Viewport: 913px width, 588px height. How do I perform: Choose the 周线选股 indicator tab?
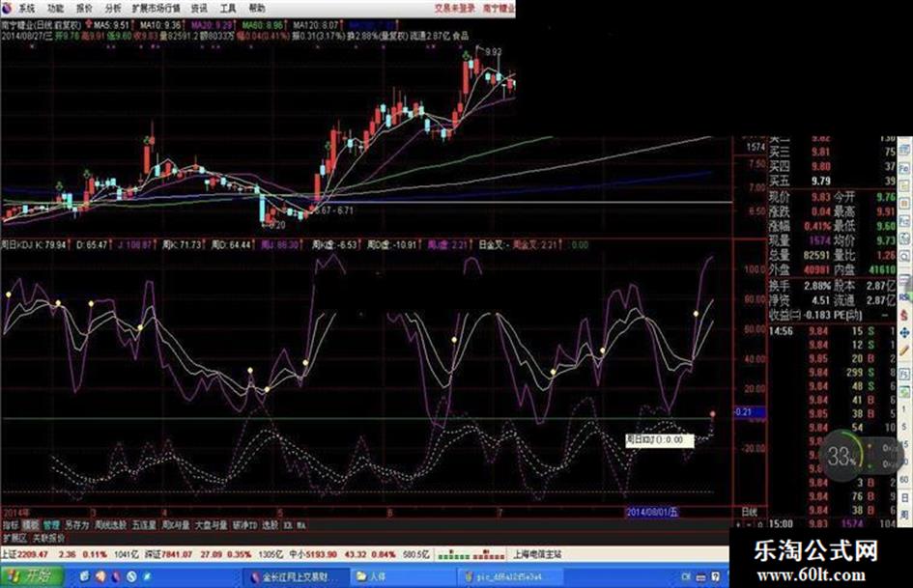[111, 524]
